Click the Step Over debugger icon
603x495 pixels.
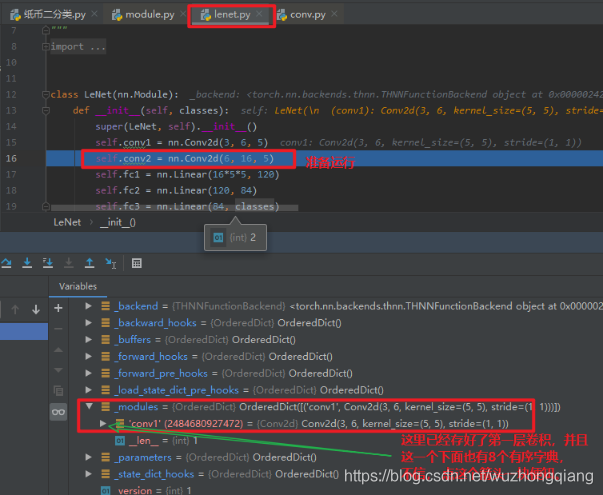(x=6, y=263)
